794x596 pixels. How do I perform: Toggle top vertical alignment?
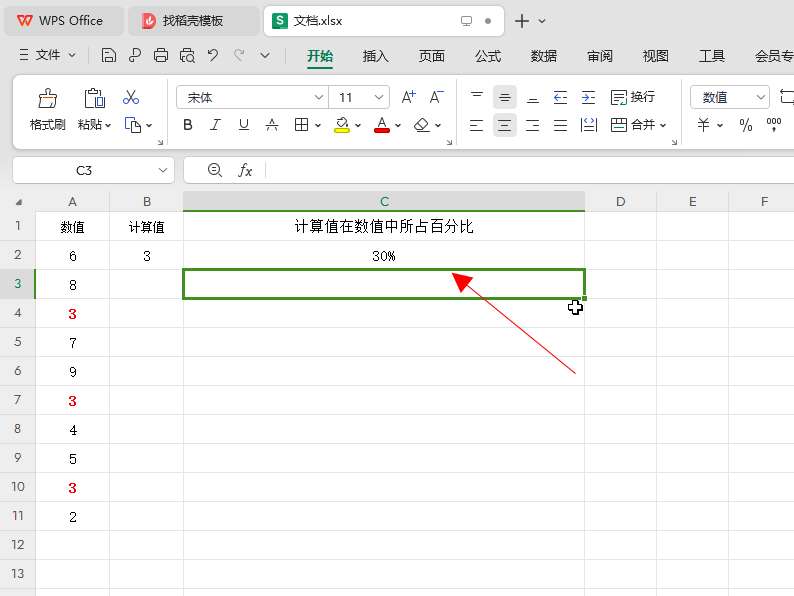point(477,97)
